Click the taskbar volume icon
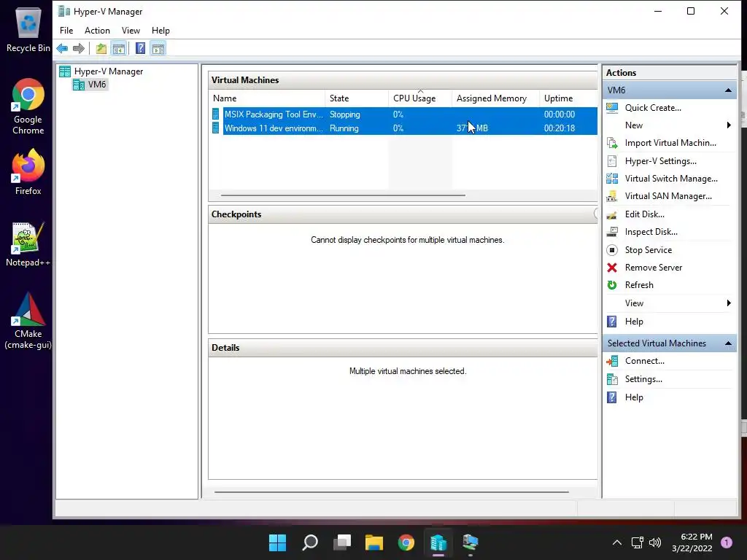The height and width of the screenshot is (560, 747). 655,542
